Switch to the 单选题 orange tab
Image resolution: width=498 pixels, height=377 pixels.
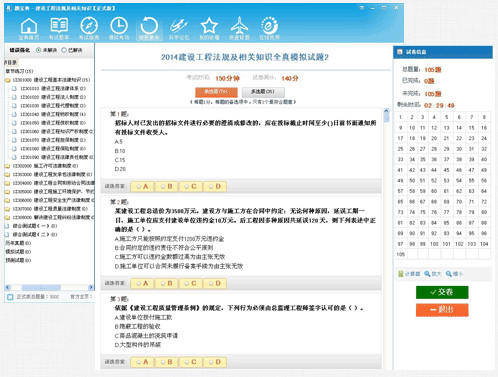pyautogui.click(x=216, y=92)
